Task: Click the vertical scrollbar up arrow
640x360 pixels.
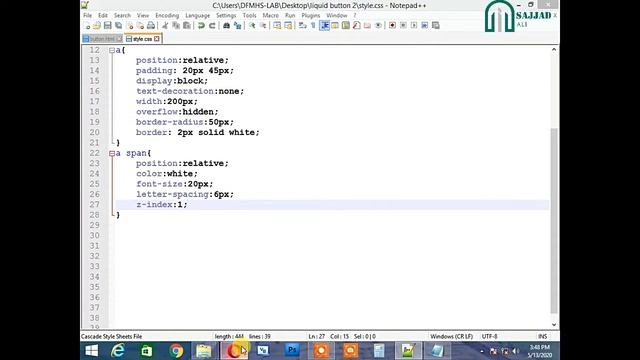Action: point(554,49)
